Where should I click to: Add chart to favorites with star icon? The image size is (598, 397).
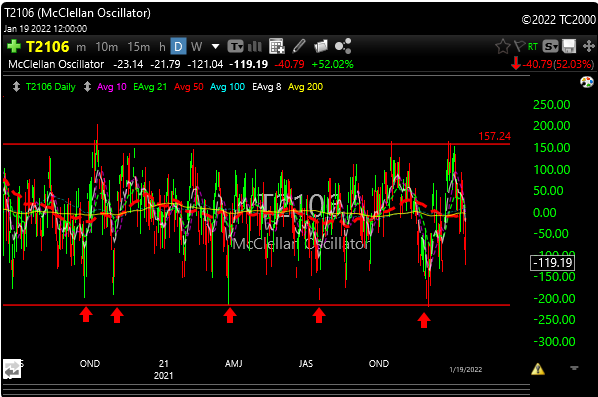tap(503, 47)
